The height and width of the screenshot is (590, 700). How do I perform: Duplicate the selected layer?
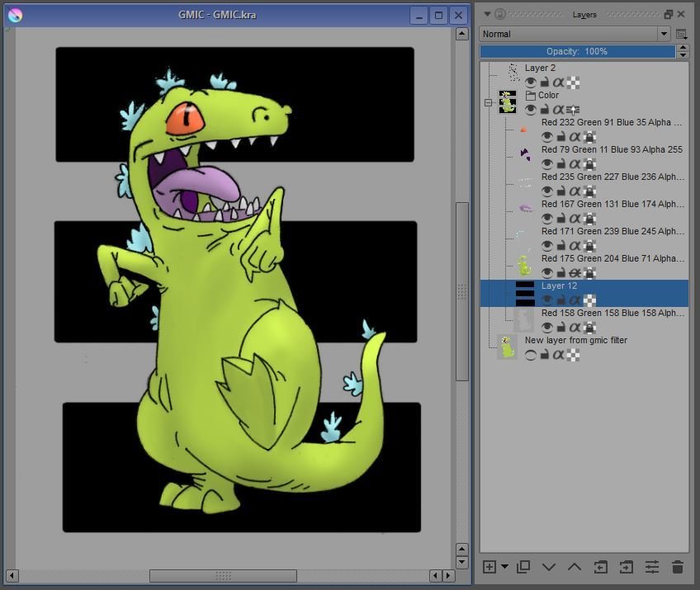(x=523, y=567)
